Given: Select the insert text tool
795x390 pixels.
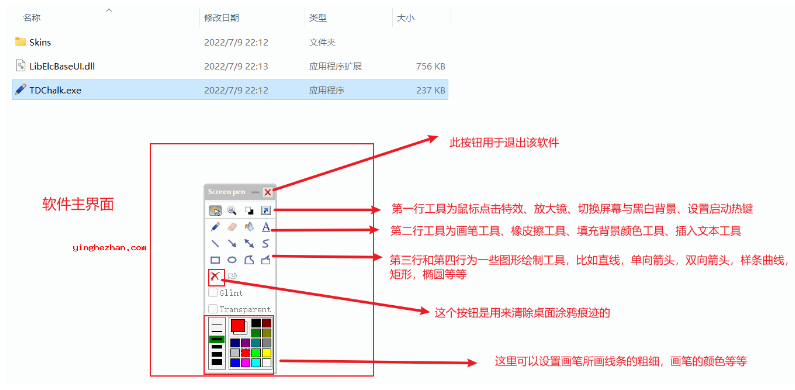Looking at the screenshot, I should coord(266,227).
